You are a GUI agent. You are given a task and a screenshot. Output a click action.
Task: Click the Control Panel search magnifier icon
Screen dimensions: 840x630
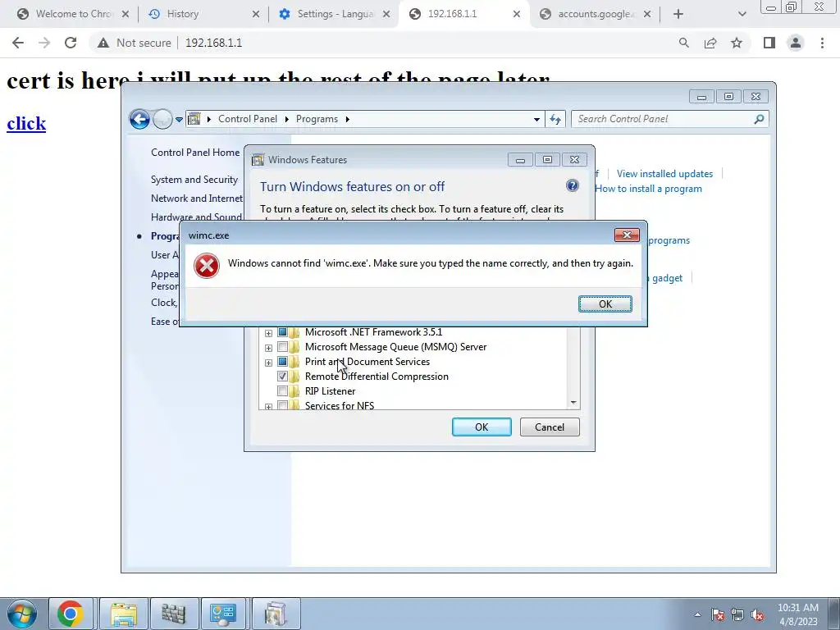(x=759, y=119)
